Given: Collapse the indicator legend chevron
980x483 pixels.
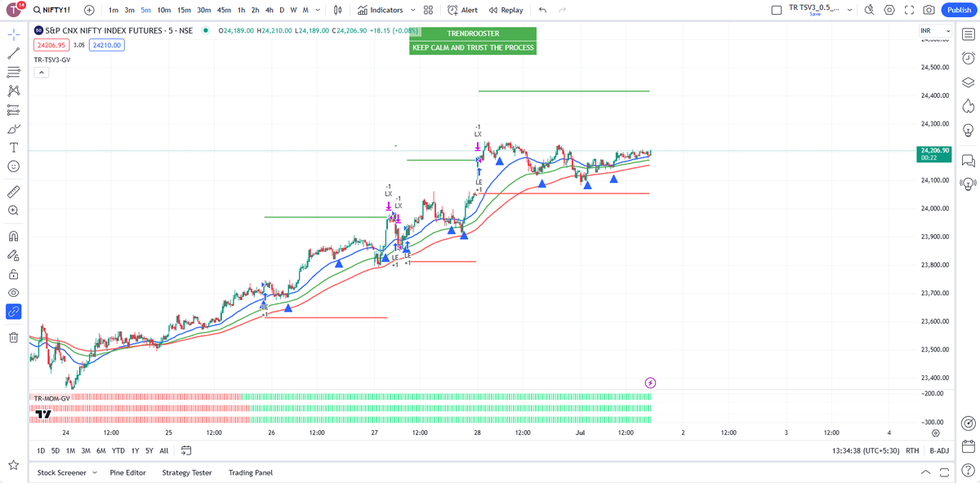Looking at the screenshot, I should coord(42,72).
